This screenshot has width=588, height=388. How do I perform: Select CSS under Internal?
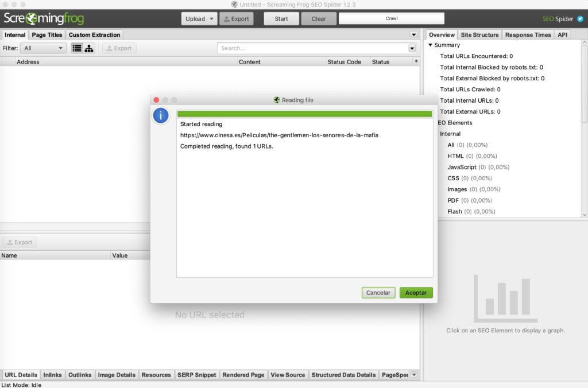(x=470, y=178)
